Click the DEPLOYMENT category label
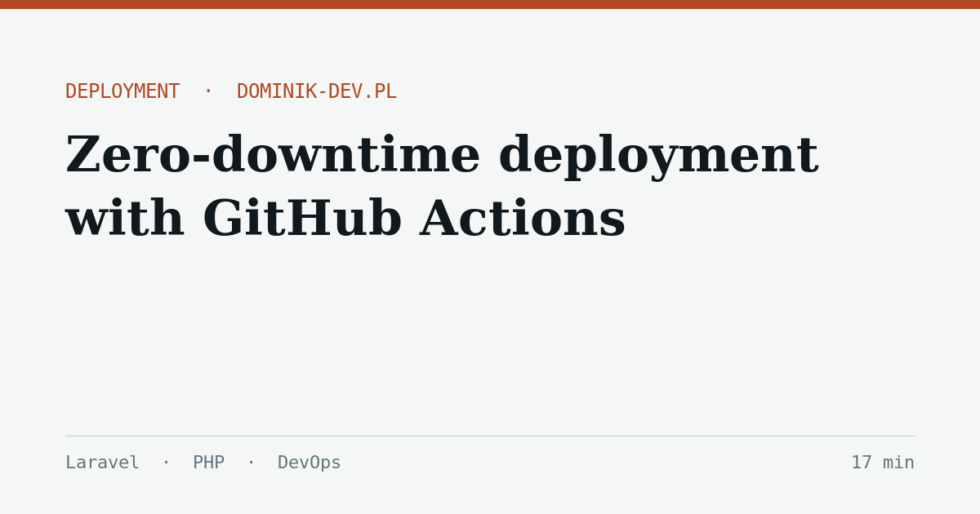980x514 pixels. pyautogui.click(x=122, y=92)
